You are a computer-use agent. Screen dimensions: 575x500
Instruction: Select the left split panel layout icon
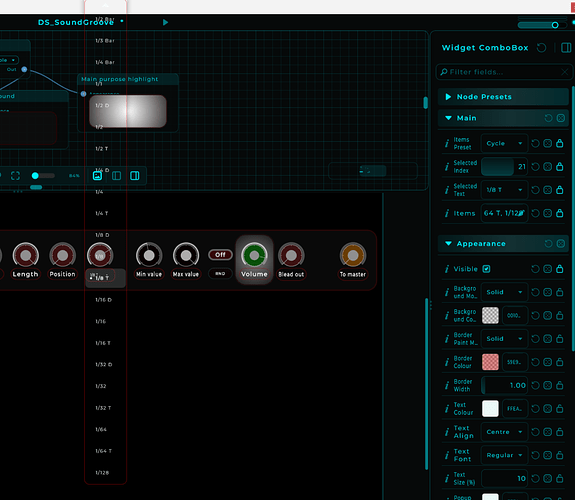(117, 176)
